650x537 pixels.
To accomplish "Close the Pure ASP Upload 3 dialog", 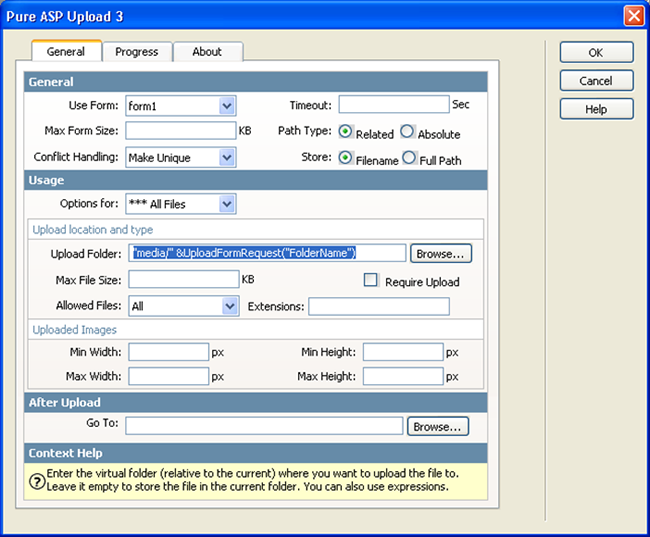I will tap(634, 16).
